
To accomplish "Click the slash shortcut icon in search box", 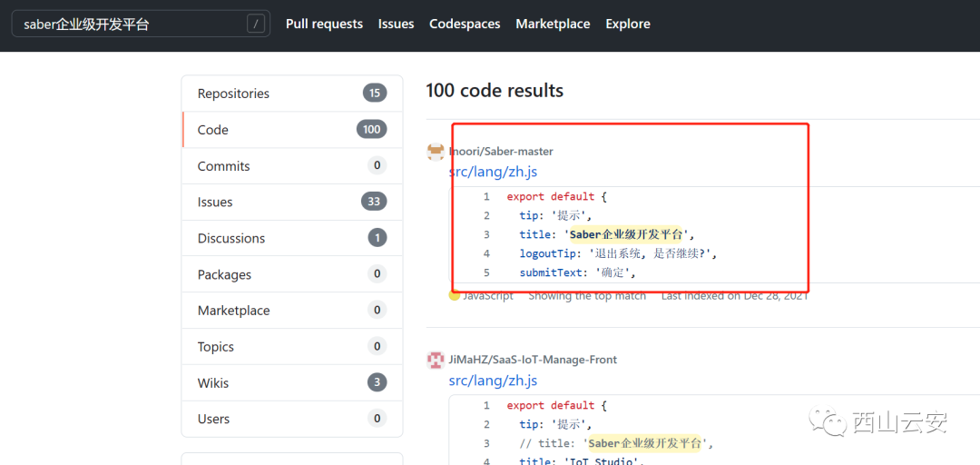I will coord(256,24).
